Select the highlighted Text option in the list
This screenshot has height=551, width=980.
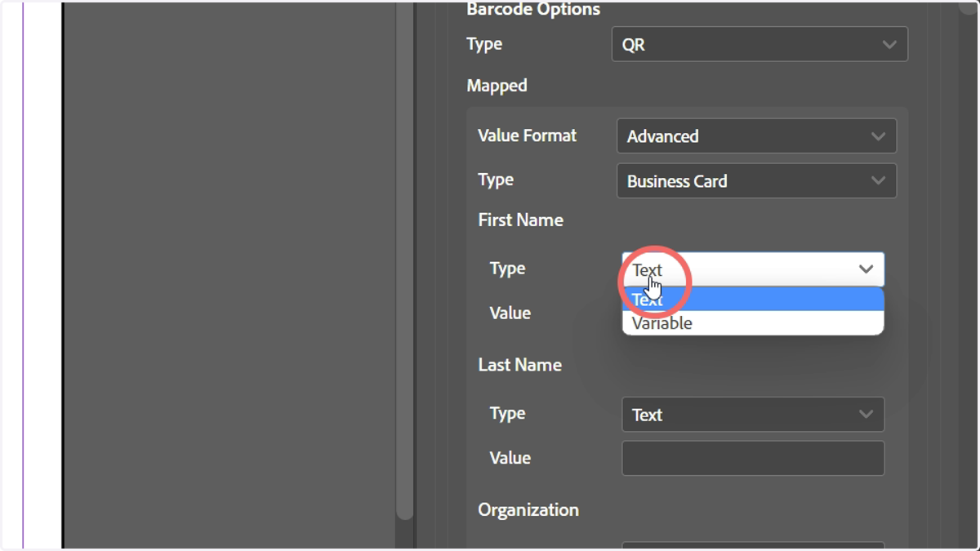[753, 300]
